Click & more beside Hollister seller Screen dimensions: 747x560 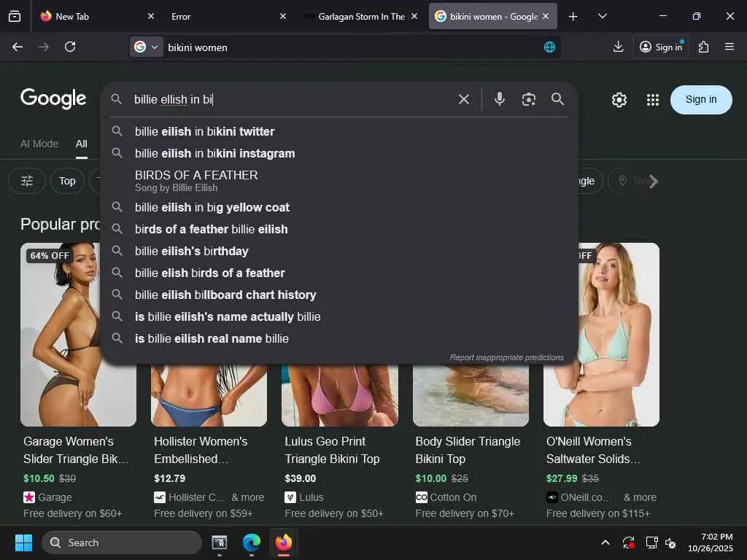point(248,497)
